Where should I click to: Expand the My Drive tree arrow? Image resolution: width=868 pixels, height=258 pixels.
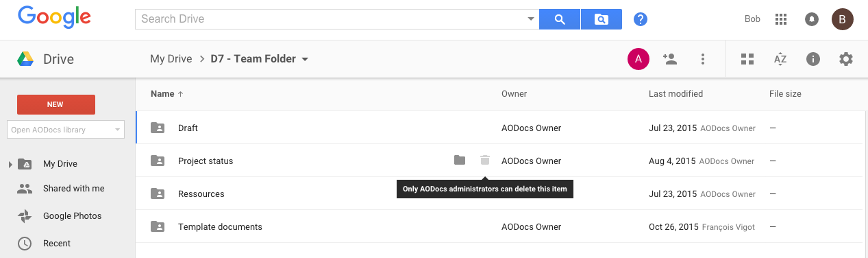pyautogui.click(x=10, y=164)
